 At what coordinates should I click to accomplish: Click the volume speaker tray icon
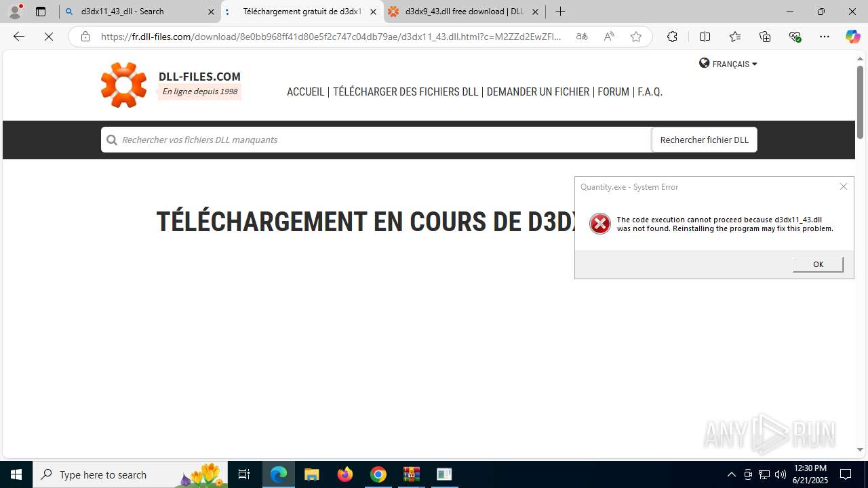(781, 474)
